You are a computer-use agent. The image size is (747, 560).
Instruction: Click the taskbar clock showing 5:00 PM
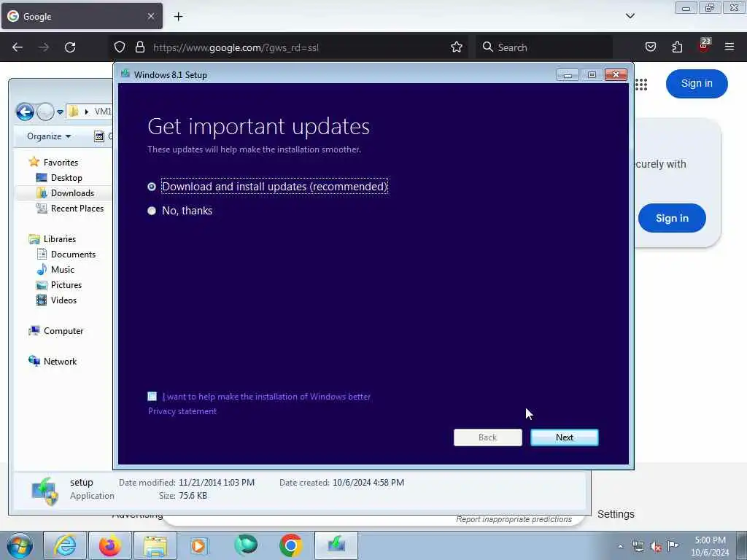point(710,545)
